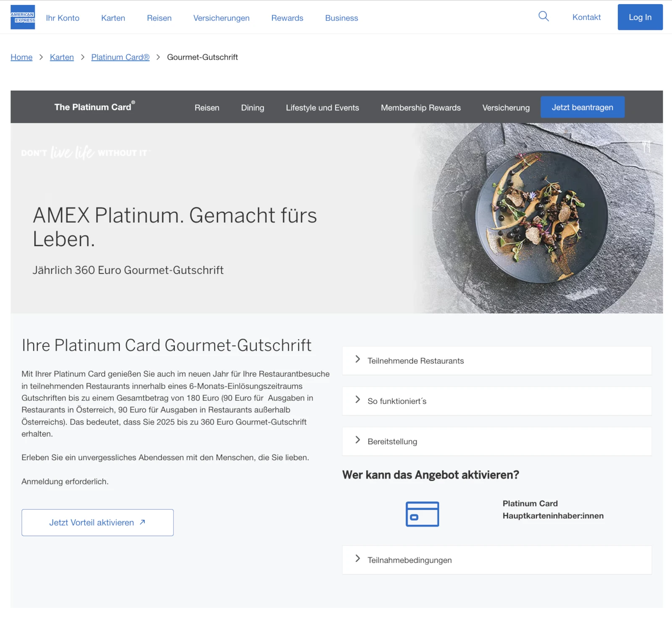Screen dimensions: 672x618
Task: Select Dining in the Platinum Card bar
Action: click(x=252, y=107)
